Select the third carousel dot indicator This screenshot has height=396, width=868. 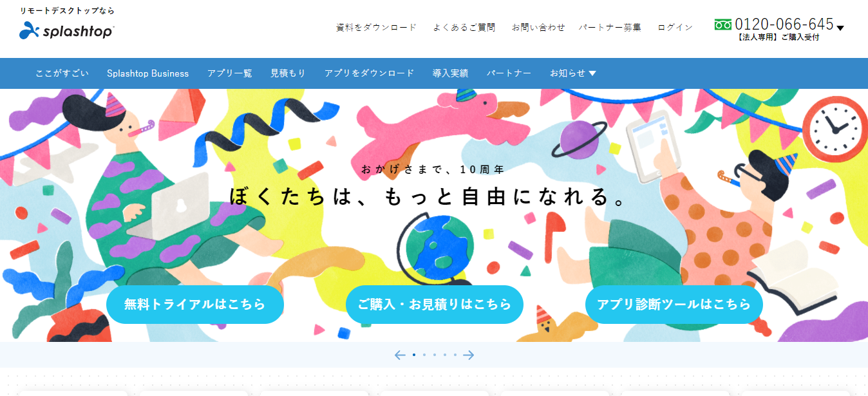pos(434,355)
